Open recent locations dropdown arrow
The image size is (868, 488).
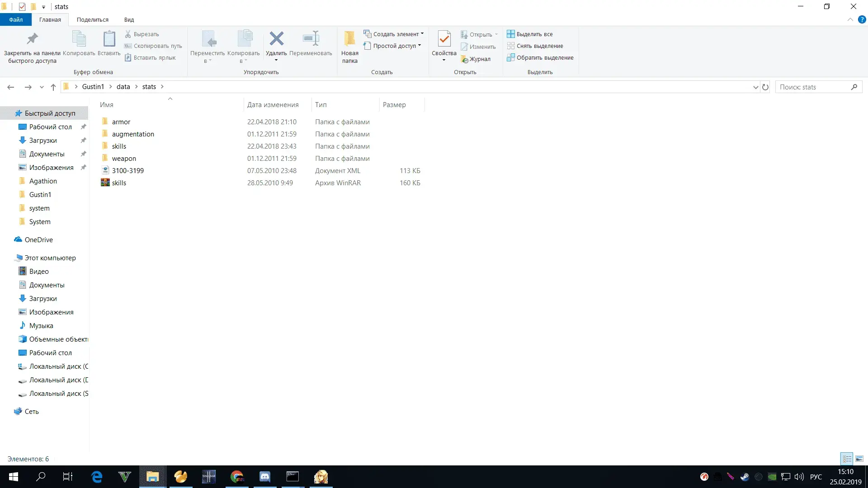42,87
